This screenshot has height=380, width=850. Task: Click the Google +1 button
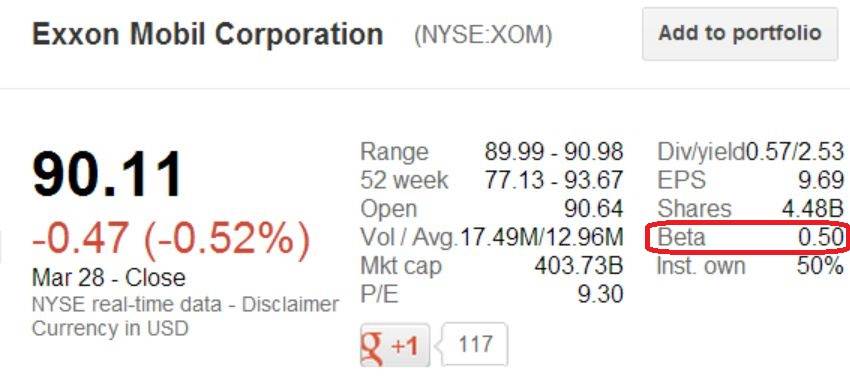(395, 345)
